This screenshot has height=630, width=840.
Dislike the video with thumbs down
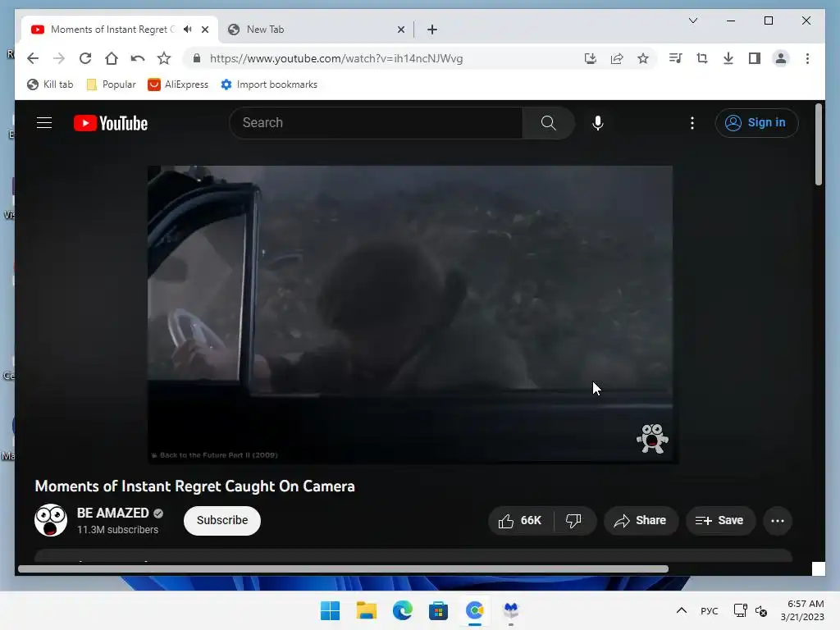(574, 521)
